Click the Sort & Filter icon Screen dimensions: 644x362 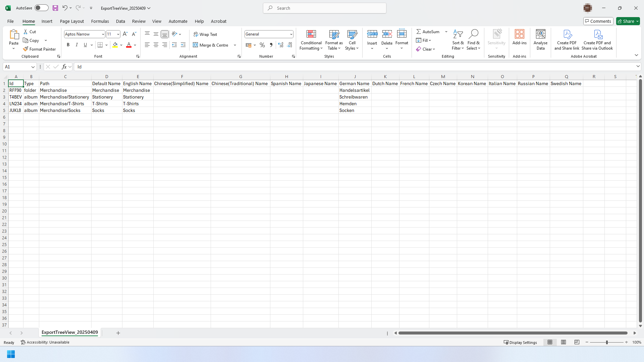[x=458, y=34]
